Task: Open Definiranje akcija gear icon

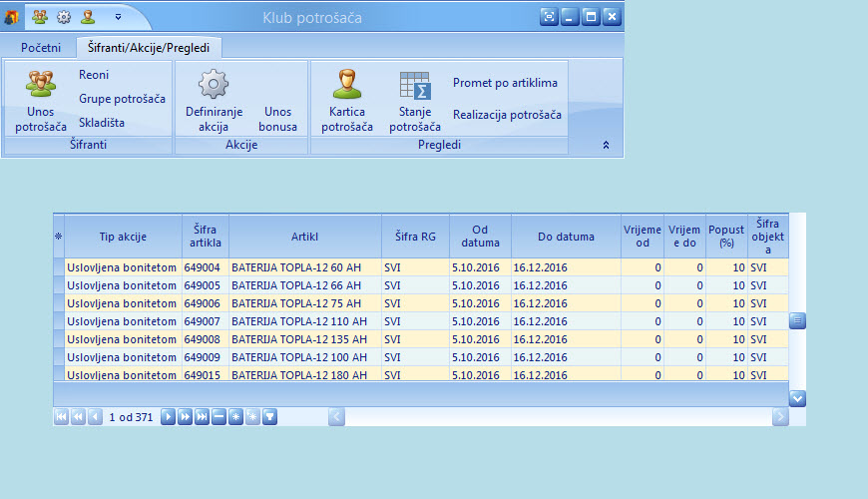Action: (214, 84)
